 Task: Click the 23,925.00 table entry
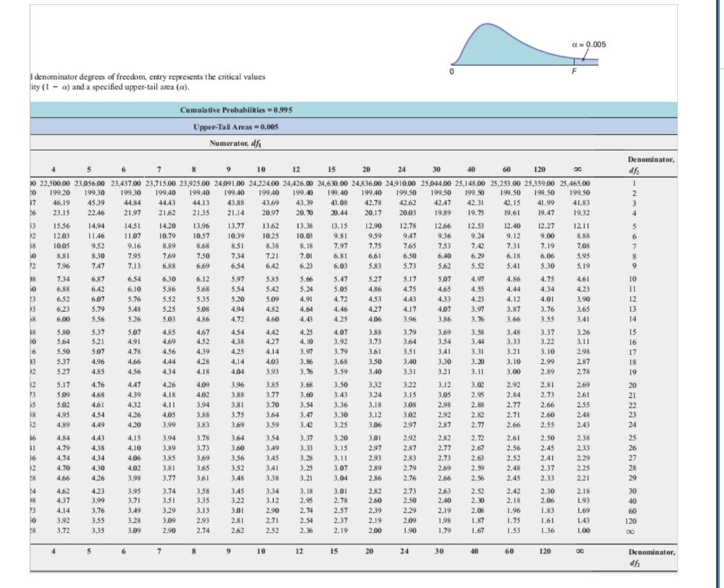click(x=194, y=183)
